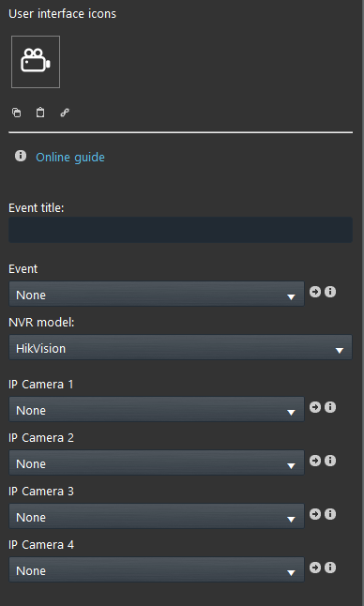Open the IP Camera 2 dropdown
Screen dimensions: 364x606
pyautogui.click(x=157, y=462)
